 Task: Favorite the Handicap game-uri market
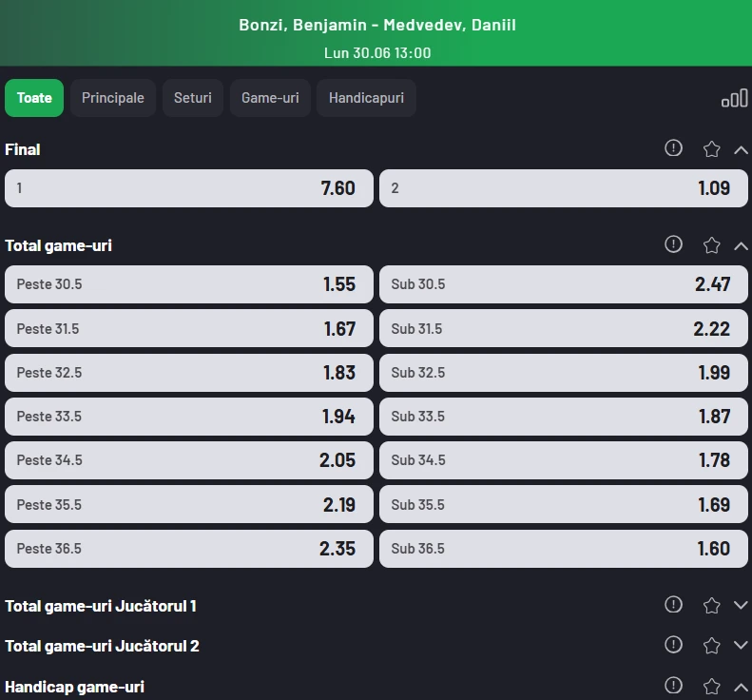coord(711,686)
